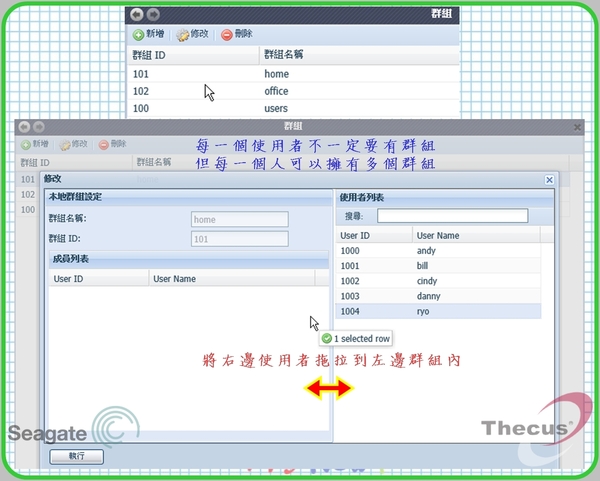Click forward arrow in dimmed 群組 window
The height and width of the screenshot is (481, 600).
click(39, 127)
